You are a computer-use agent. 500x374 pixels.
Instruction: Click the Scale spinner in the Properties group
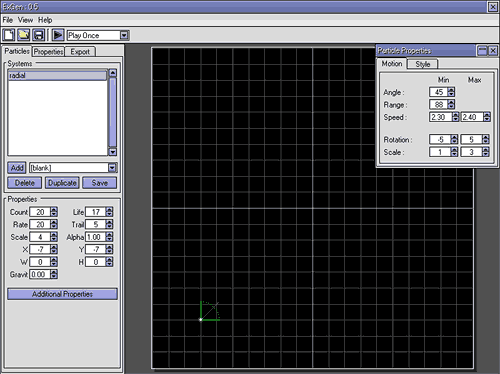point(54,237)
